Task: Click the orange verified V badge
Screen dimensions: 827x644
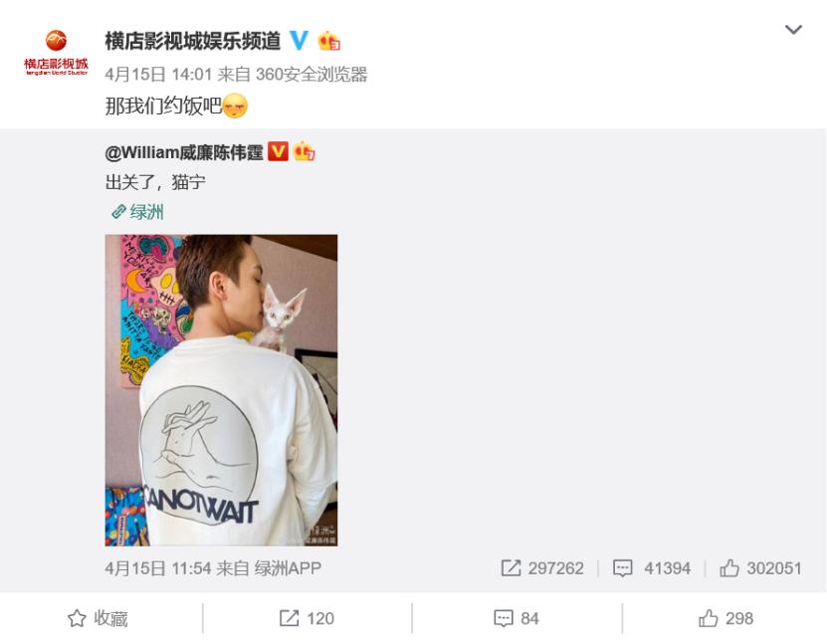Action: click(278, 152)
